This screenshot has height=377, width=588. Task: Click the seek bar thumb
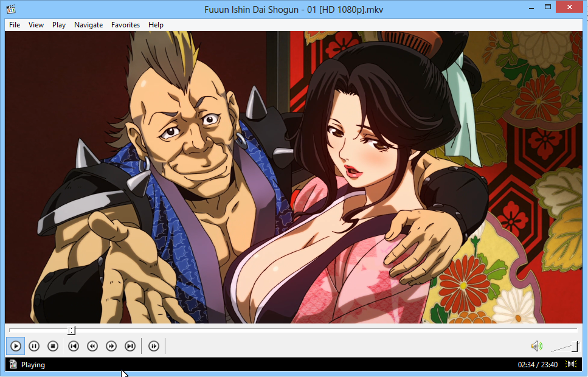coord(71,330)
